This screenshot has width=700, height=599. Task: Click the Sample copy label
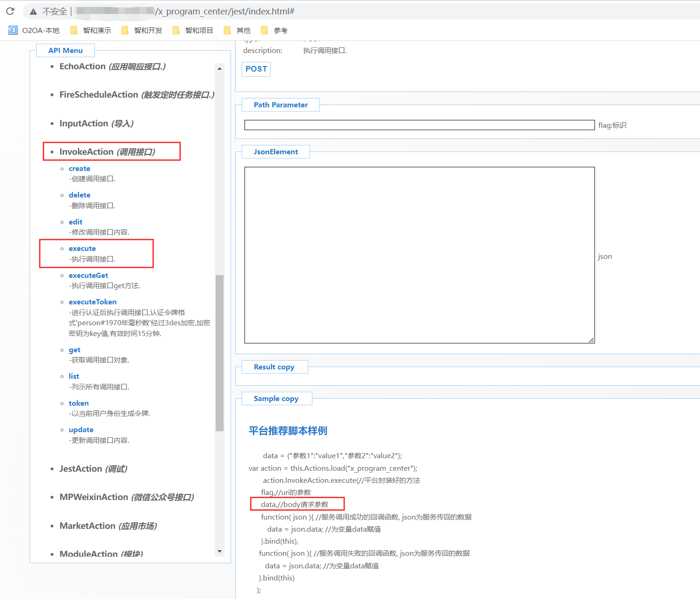[x=276, y=399]
